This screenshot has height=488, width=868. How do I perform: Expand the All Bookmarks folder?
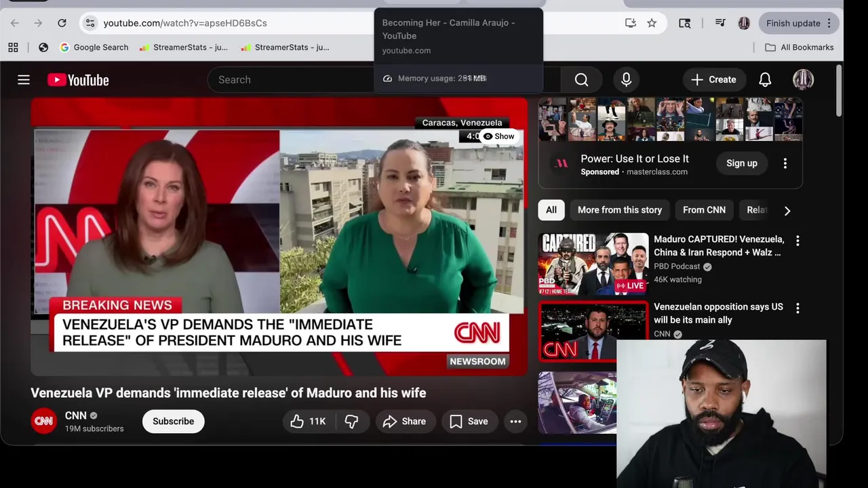pos(800,47)
